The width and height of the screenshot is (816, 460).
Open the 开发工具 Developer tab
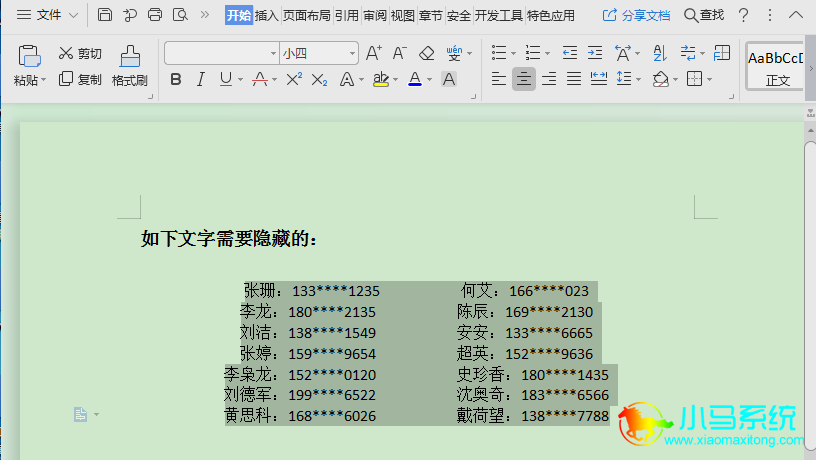tap(499, 16)
